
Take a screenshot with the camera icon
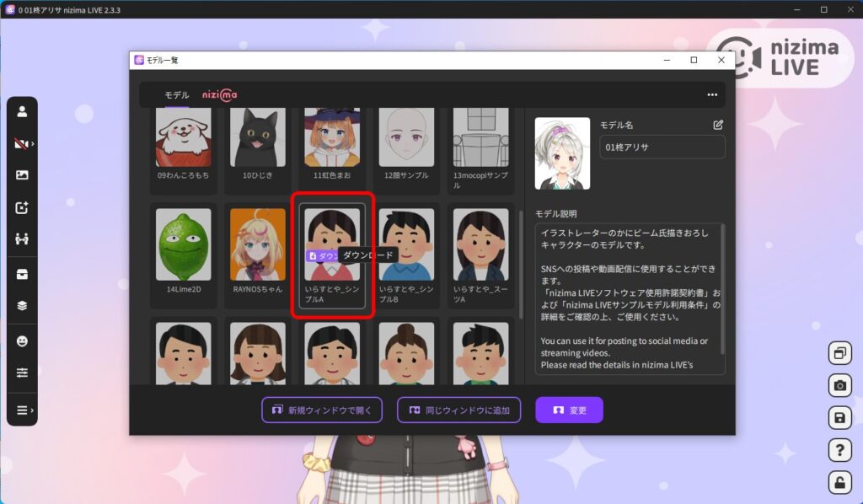(839, 386)
